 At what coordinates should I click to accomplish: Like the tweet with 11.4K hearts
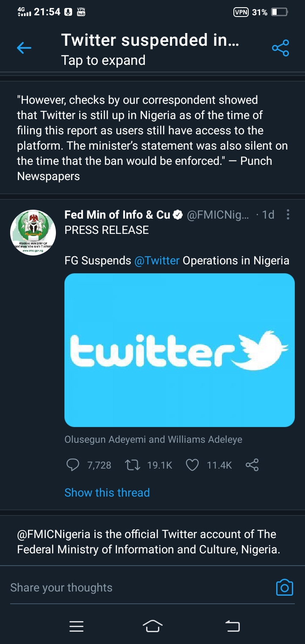tap(192, 465)
